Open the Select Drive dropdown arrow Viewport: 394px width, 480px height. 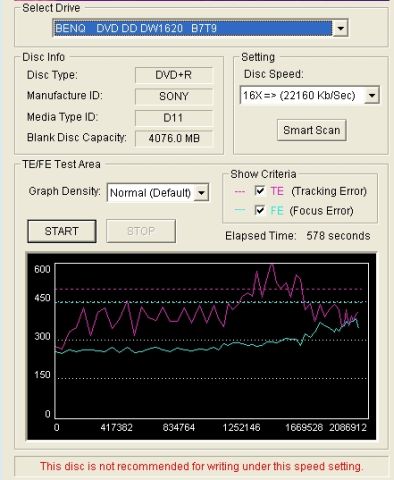pyautogui.click(x=340, y=28)
